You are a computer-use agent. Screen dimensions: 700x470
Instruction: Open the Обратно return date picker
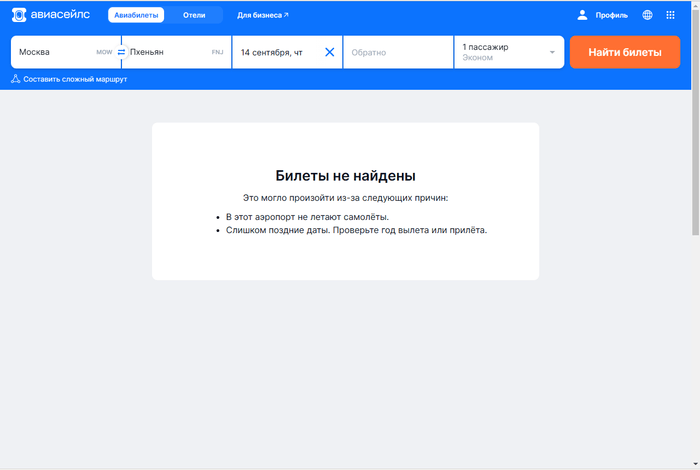coord(397,52)
